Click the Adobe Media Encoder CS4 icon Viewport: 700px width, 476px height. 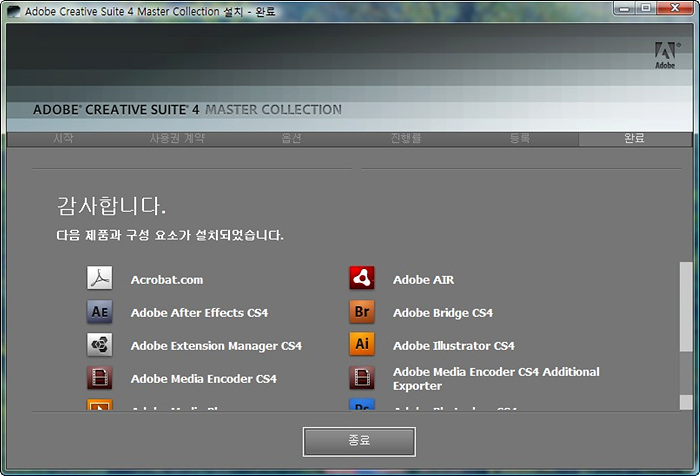[x=100, y=378]
